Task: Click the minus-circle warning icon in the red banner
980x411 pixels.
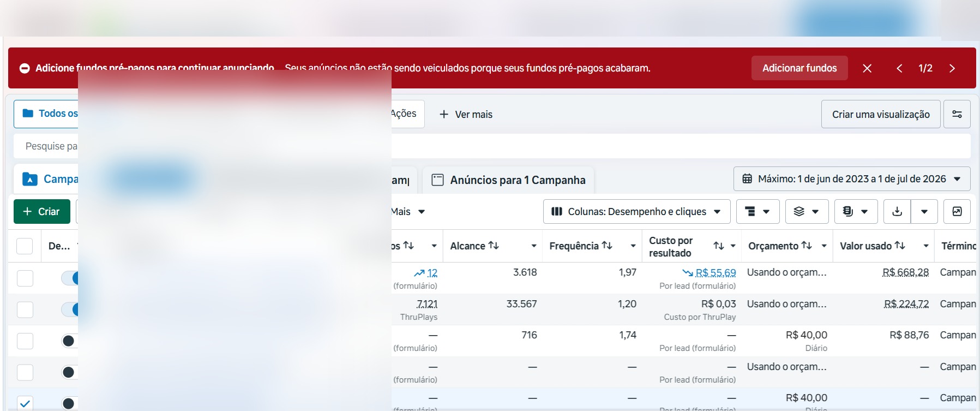Action: pyautogui.click(x=25, y=68)
